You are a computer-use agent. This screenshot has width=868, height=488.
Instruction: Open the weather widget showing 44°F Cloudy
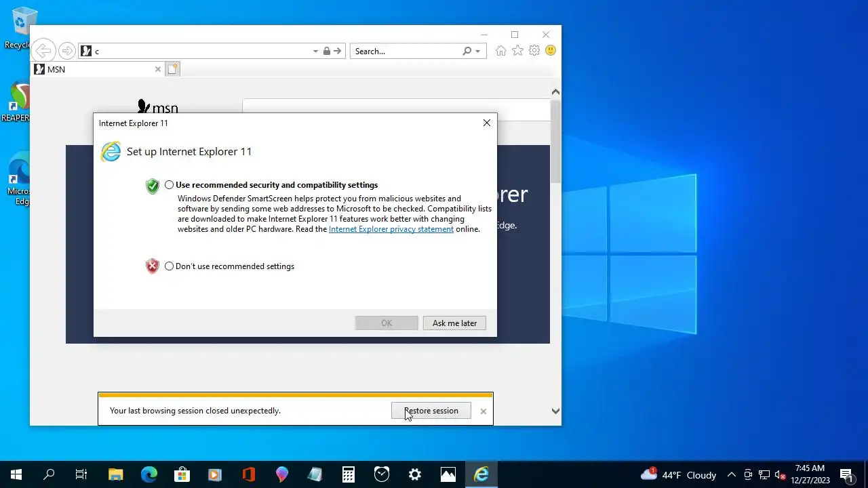(x=678, y=474)
